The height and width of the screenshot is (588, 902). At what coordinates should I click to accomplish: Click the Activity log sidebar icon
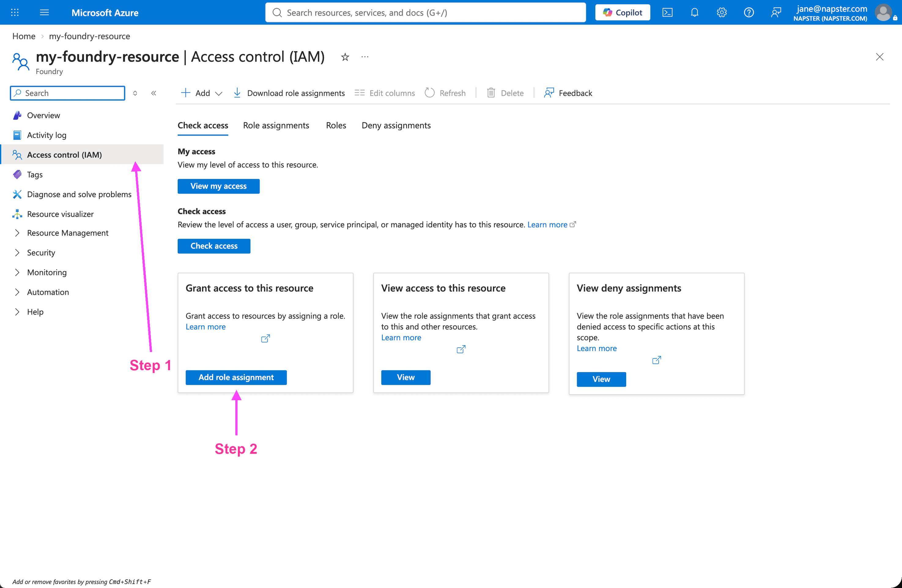point(17,135)
